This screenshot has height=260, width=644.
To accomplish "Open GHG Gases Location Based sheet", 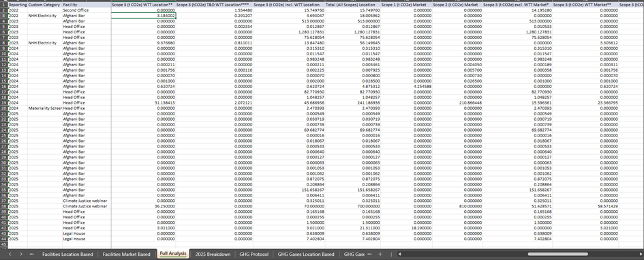I will coord(306,255).
